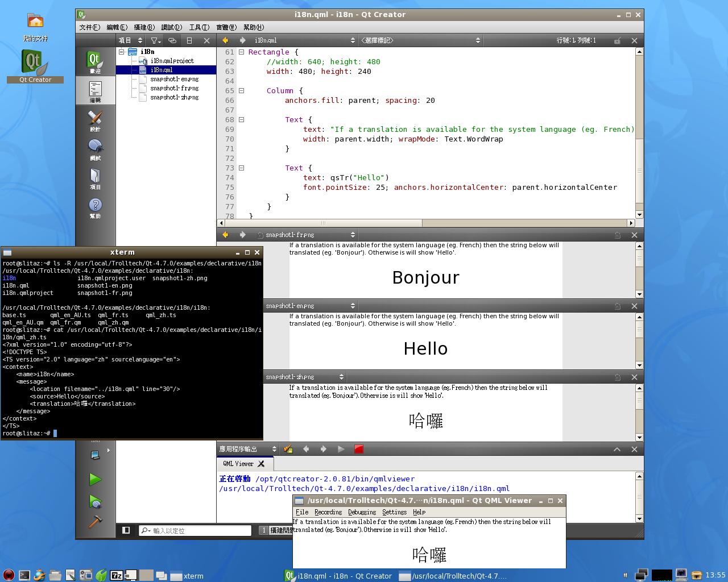Go forward in i18n.qml editor toolbar
This screenshot has height=582, width=728.
point(242,40)
